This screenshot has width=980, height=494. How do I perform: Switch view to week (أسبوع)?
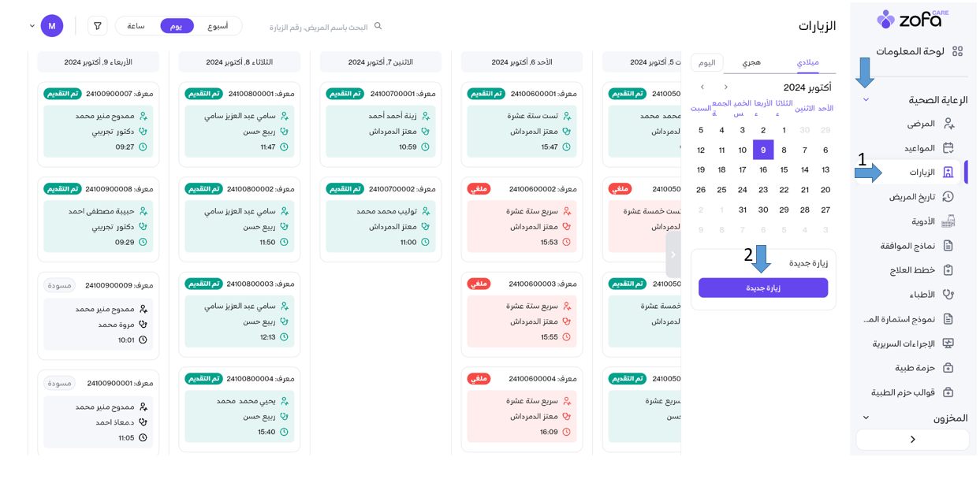pyautogui.click(x=218, y=26)
